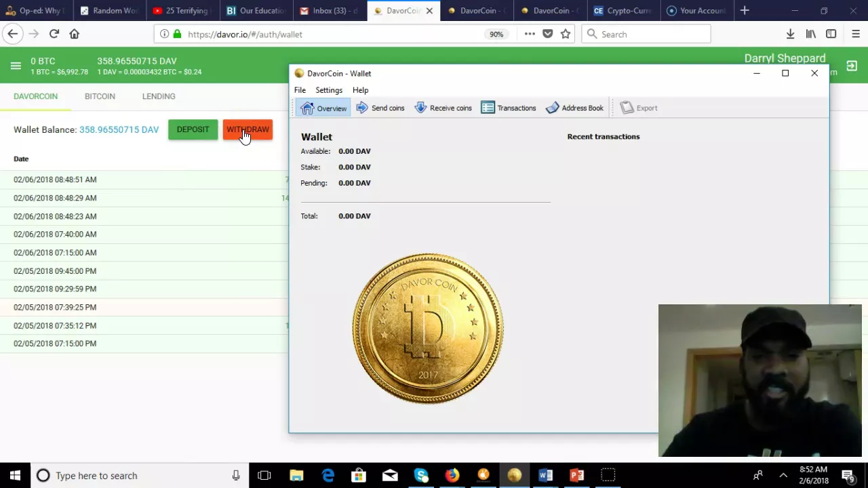Open the Firefox main menu icon
This screenshot has width=868, height=488.
pyautogui.click(x=855, y=34)
